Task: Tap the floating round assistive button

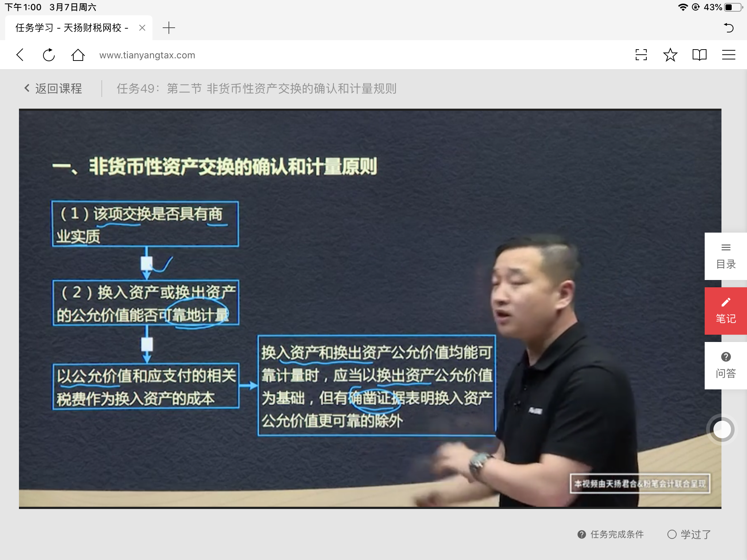Action: click(x=721, y=429)
